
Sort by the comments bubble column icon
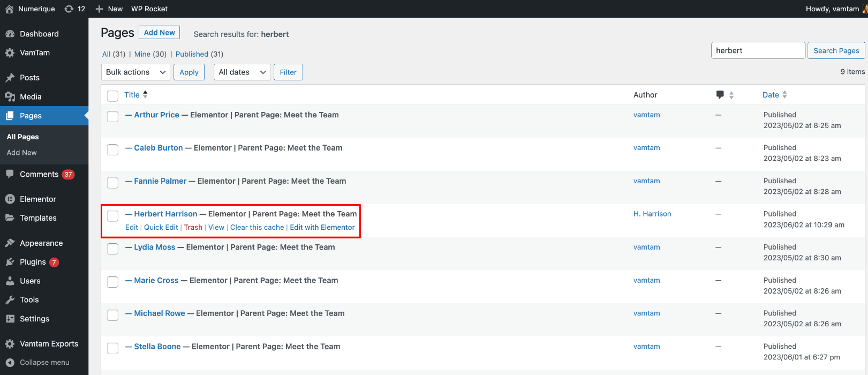point(720,95)
